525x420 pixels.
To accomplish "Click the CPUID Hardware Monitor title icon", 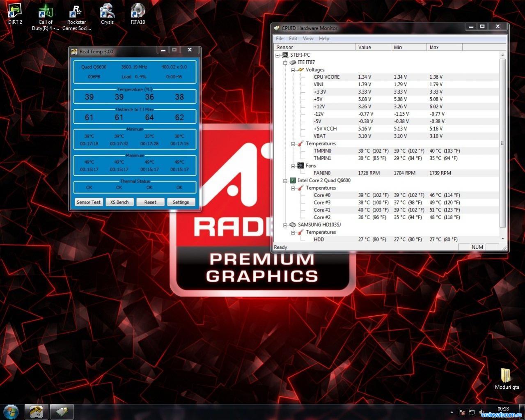I will tap(277, 28).
